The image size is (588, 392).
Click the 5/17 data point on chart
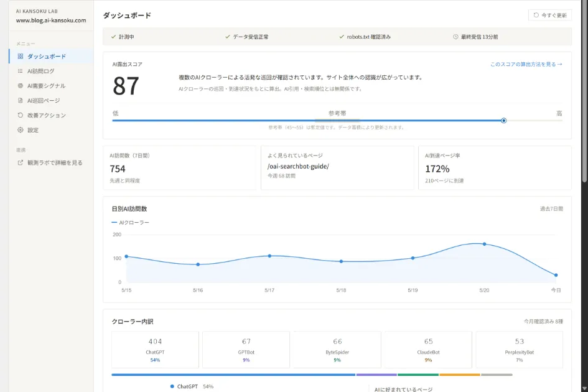[269, 256]
